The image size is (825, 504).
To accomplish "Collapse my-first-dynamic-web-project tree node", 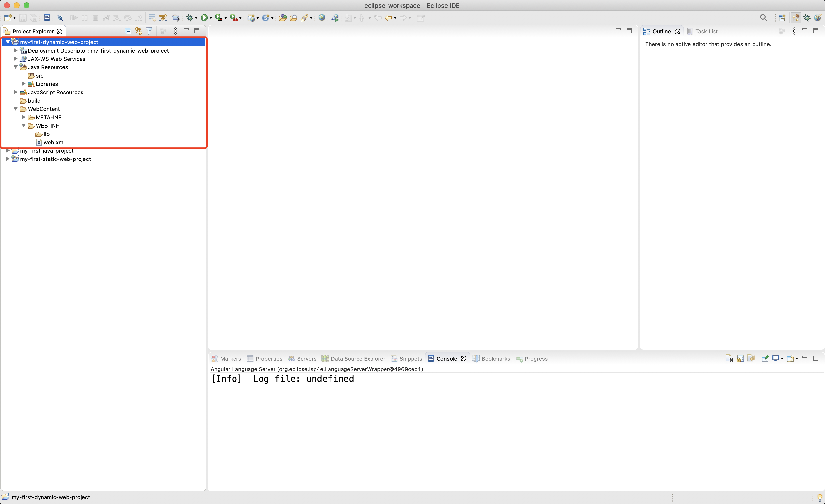I will (x=8, y=42).
